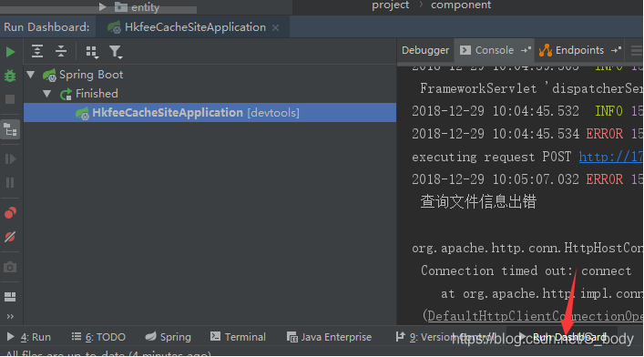This screenshot has width=644, height=357.
Task: Click the camera thread dump icon
Action: [10, 268]
